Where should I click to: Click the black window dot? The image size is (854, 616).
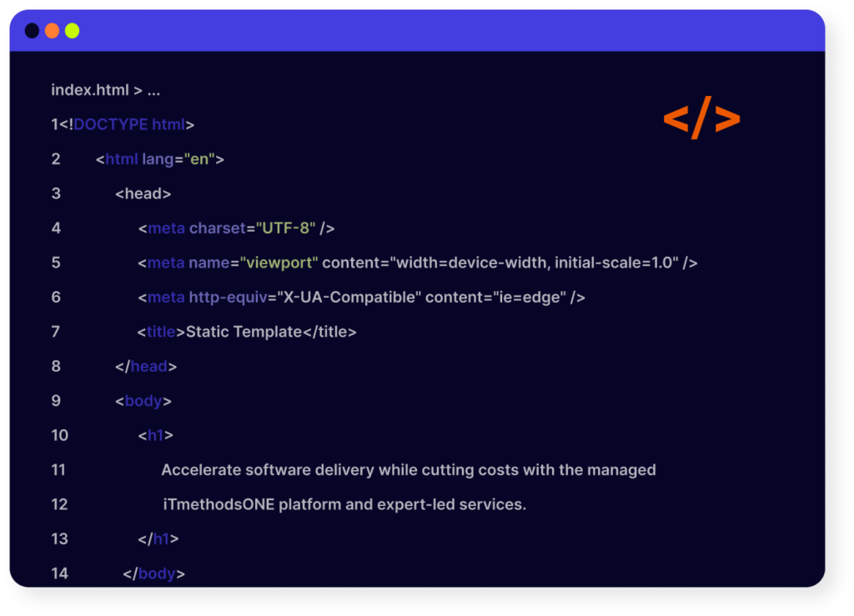(33, 31)
